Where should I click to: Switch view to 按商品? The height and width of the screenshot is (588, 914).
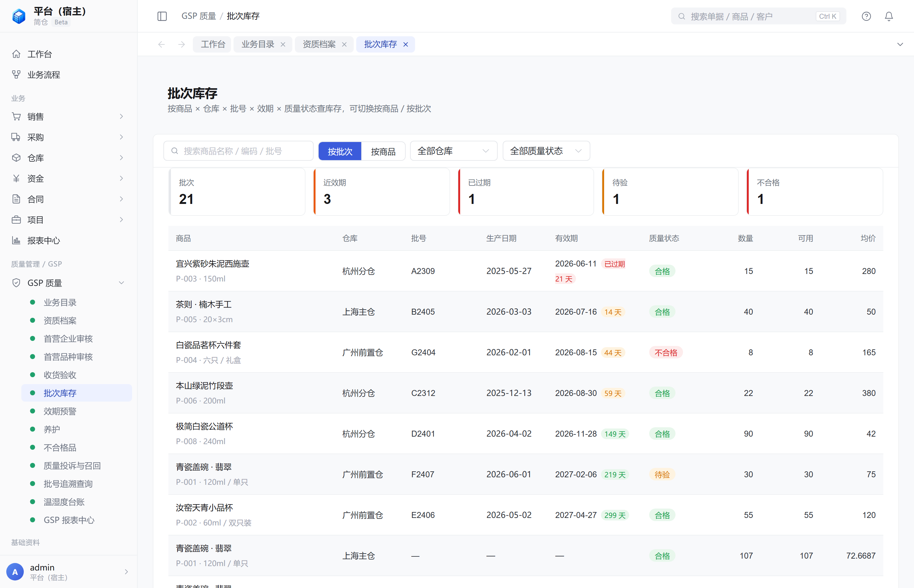tap(383, 151)
